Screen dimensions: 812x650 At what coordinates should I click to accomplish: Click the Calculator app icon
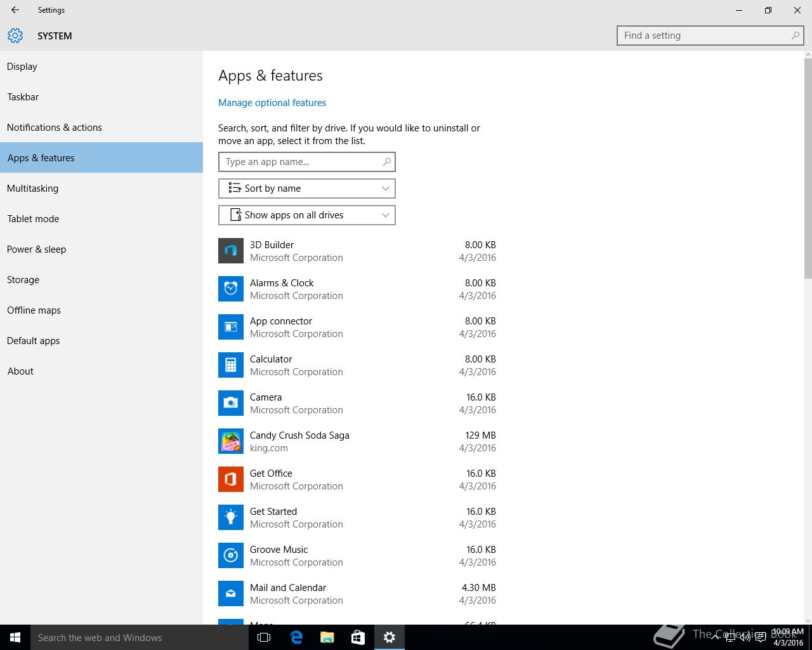(x=231, y=365)
